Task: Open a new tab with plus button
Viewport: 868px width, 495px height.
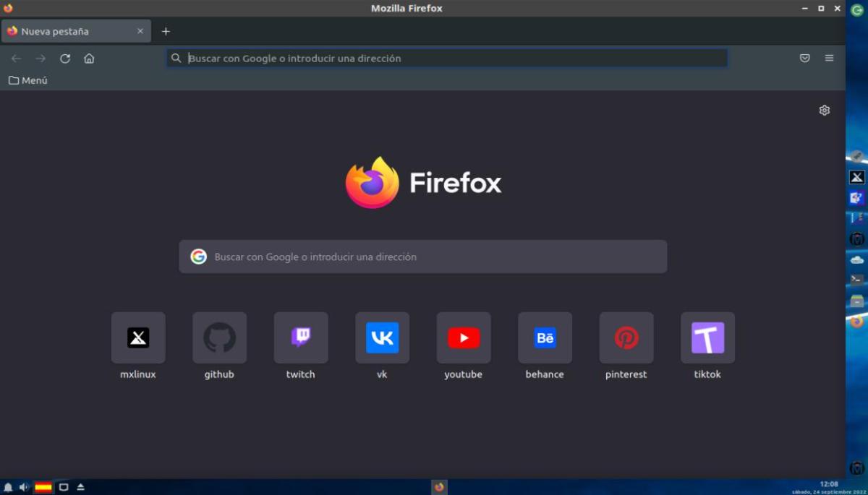Action: pyautogui.click(x=166, y=32)
